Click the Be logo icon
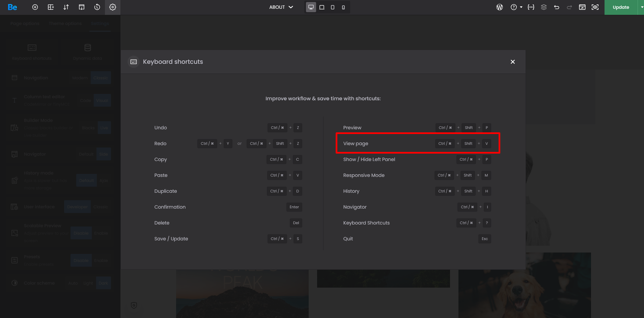This screenshot has width=644, height=318. pos(12,7)
